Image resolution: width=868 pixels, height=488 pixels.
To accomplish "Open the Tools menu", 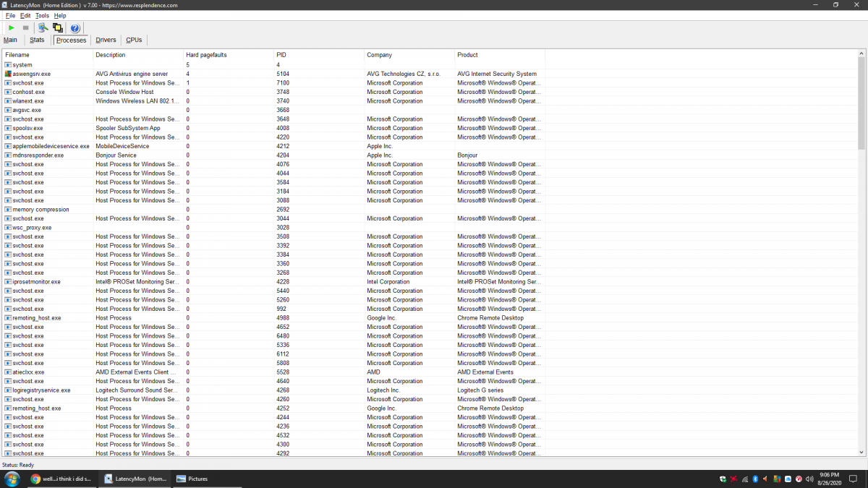I will [x=42, y=15].
